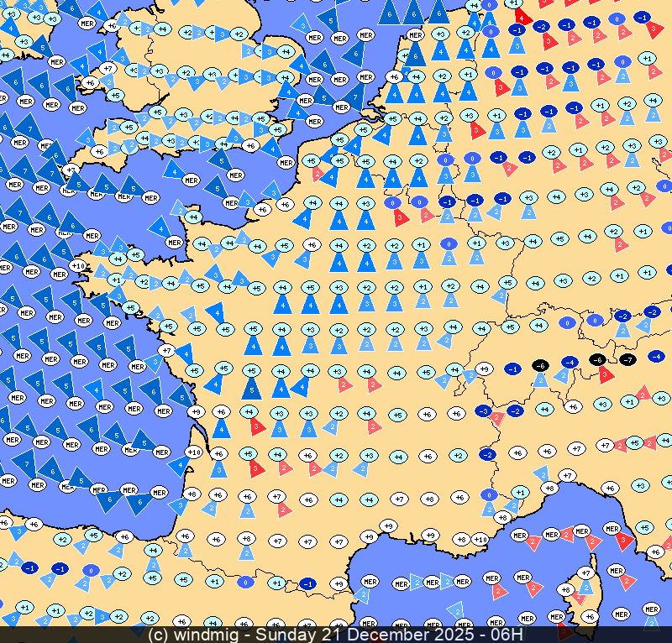
Task: Select the -4 bubble right of black -7
Action: click(x=656, y=356)
